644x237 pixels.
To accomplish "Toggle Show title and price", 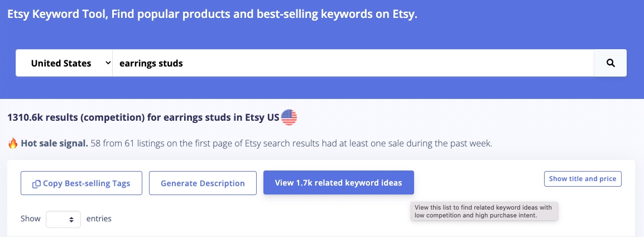I will point(583,179).
